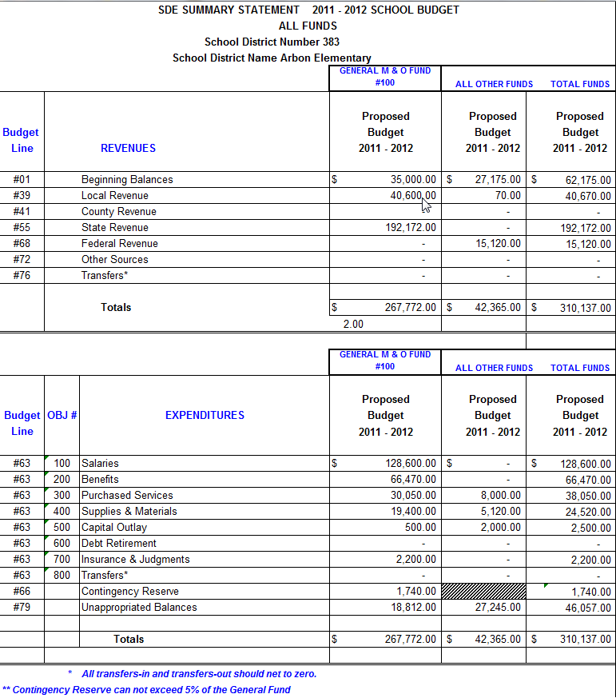Select the 46,057.00 Unappropriated Balances total cell
Viewport: 616px width, 698px height.
click(x=571, y=608)
